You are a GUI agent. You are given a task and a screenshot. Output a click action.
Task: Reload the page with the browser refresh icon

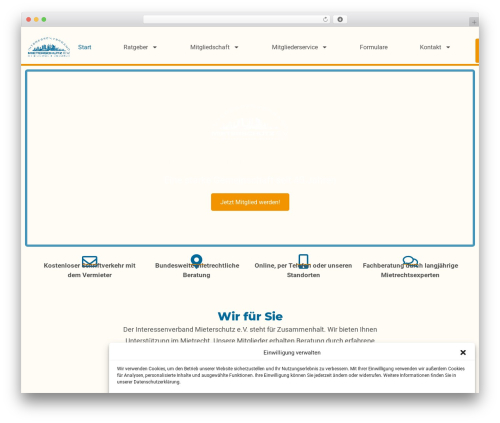[x=325, y=19]
